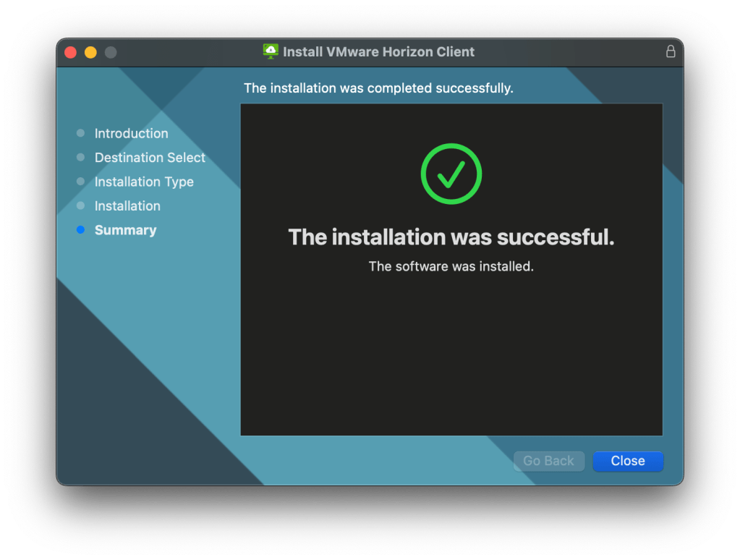Click 'The software was installed.' text
Image resolution: width=740 pixels, height=560 pixels.
(451, 266)
